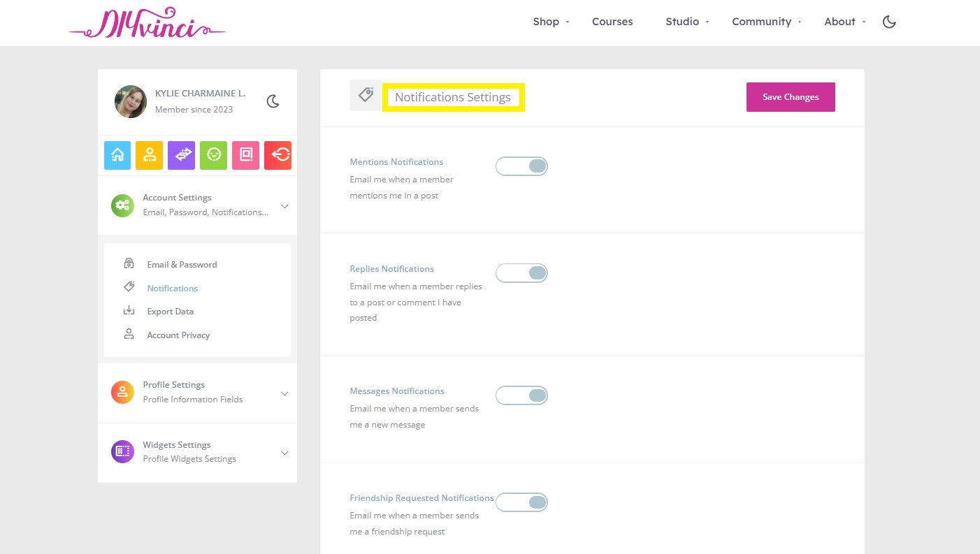
Task: Open the Email & Password settings page
Action: coord(182,265)
